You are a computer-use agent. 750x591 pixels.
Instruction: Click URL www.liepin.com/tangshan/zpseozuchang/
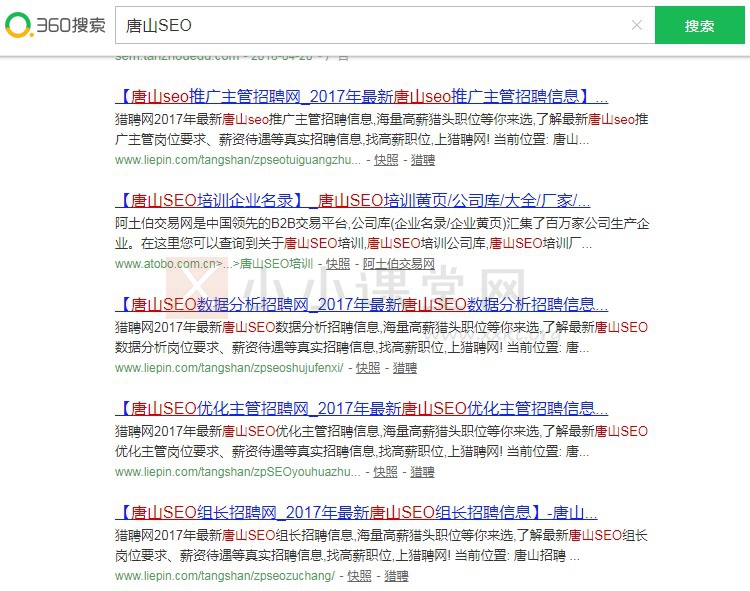(x=225, y=576)
